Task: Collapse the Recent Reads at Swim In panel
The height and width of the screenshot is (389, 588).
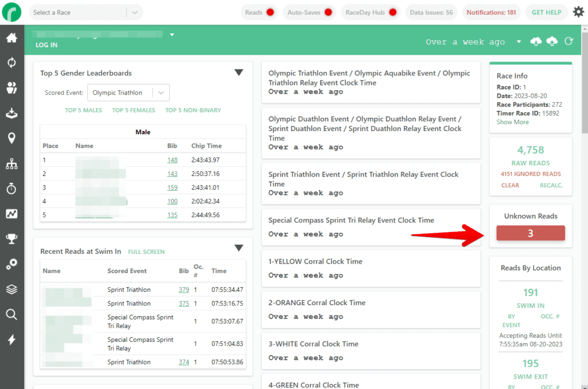Action: pos(239,248)
